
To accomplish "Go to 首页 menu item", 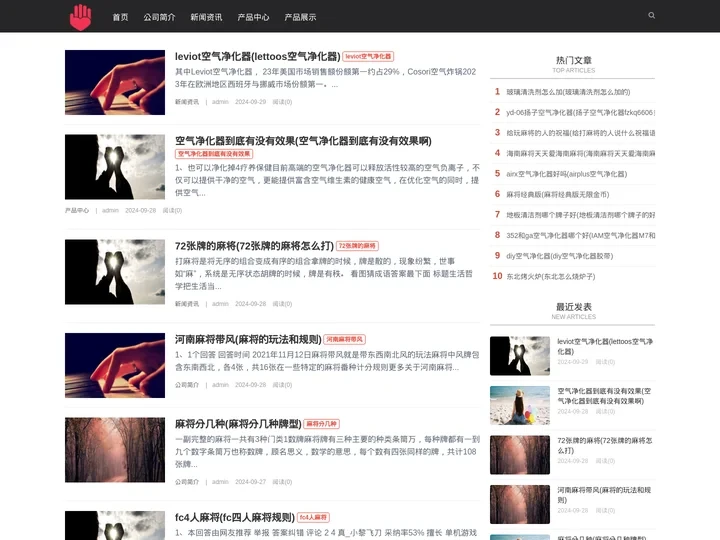I will tap(120, 17).
